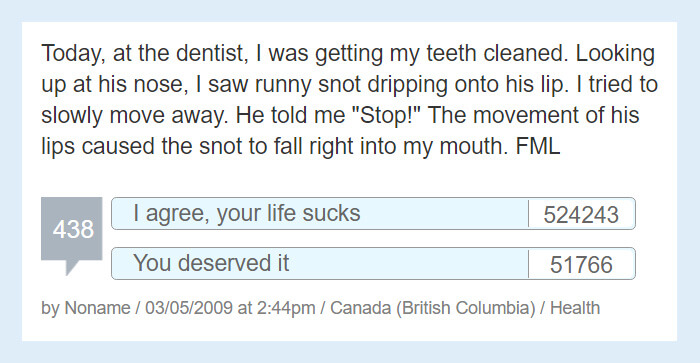The height and width of the screenshot is (363, 700).
Task: Click the 03/05/2009 post date
Action: point(189,308)
